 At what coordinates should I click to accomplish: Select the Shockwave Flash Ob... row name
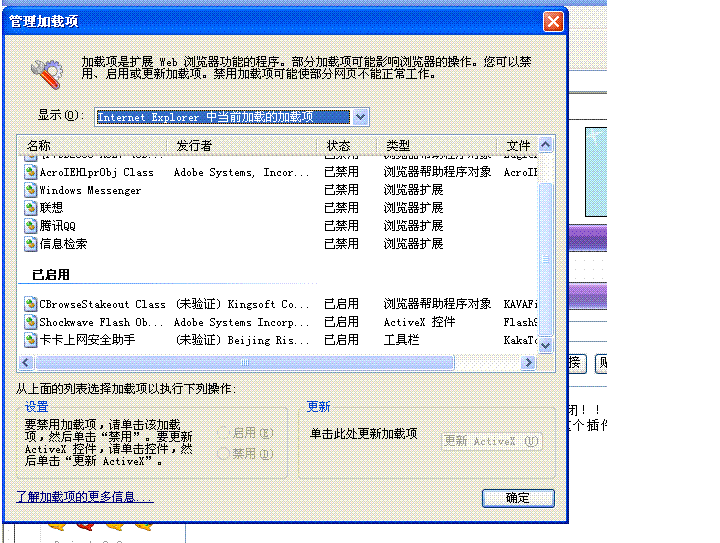(101, 322)
